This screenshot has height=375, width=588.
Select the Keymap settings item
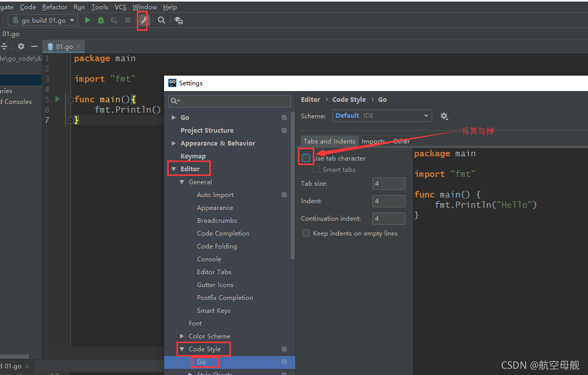[193, 156]
